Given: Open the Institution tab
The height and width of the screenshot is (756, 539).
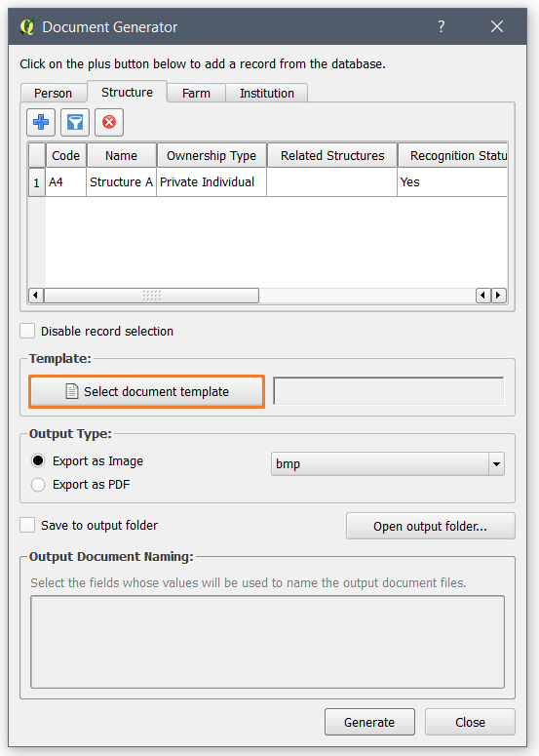Looking at the screenshot, I should [x=267, y=93].
